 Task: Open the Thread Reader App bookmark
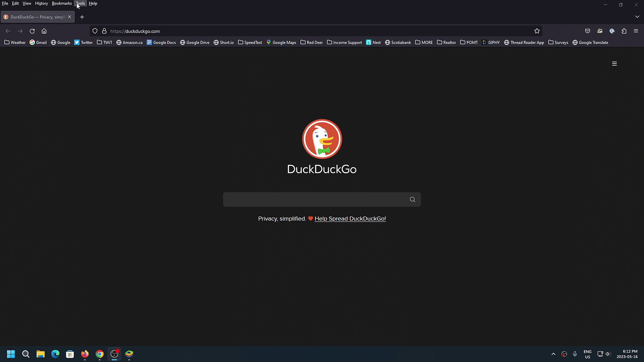[524, 42]
